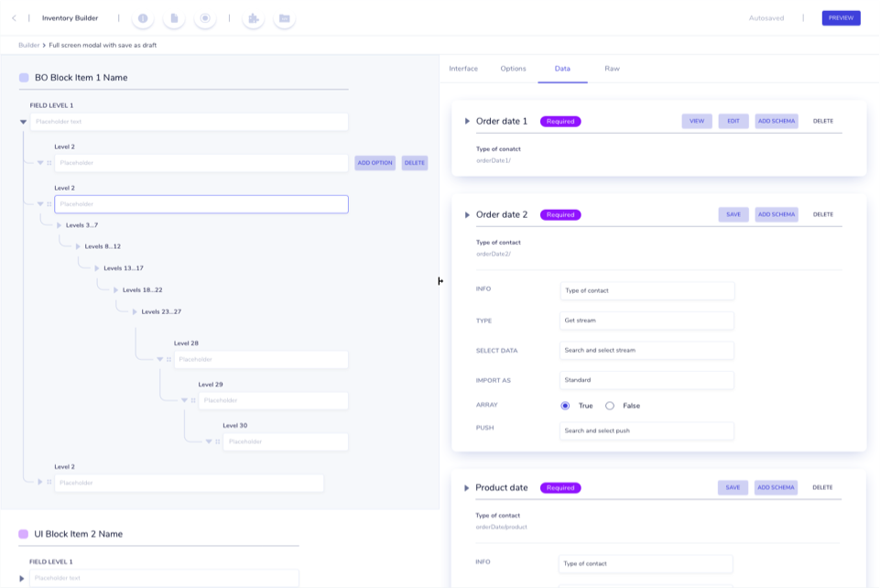This screenshot has width=880, height=588.
Task: Open the puzzle piece plugin icon
Action: click(x=254, y=18)
